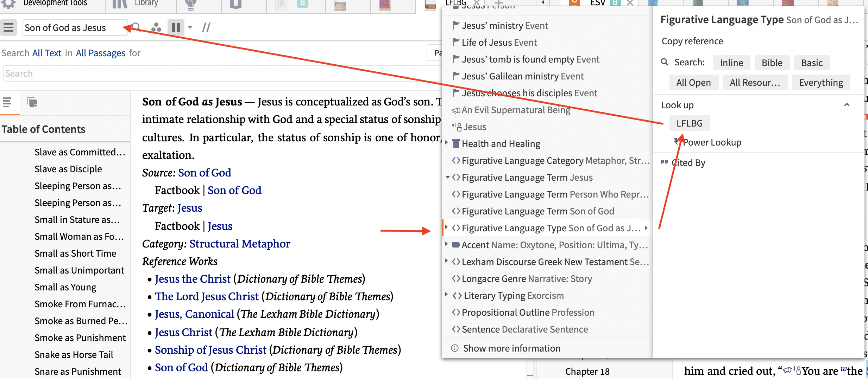Go to Snare as Punishment in contents
868x379 pixels.
point(78,372)
